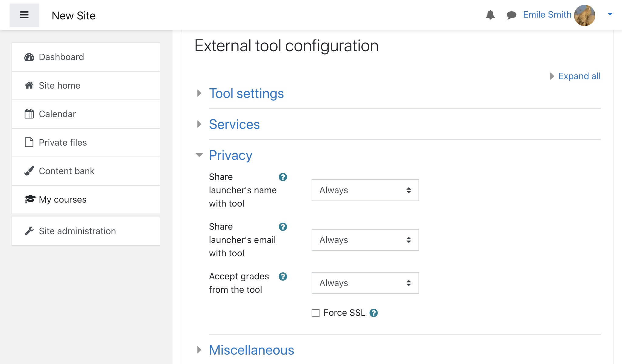Click Emile Smith's profile avatar
622x364 pixels.
(584, 15)
